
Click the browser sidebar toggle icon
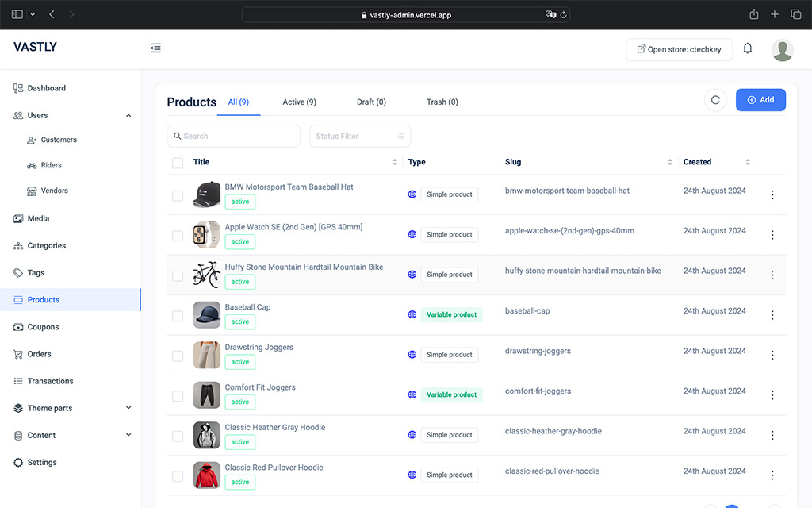tap(17, 14)
